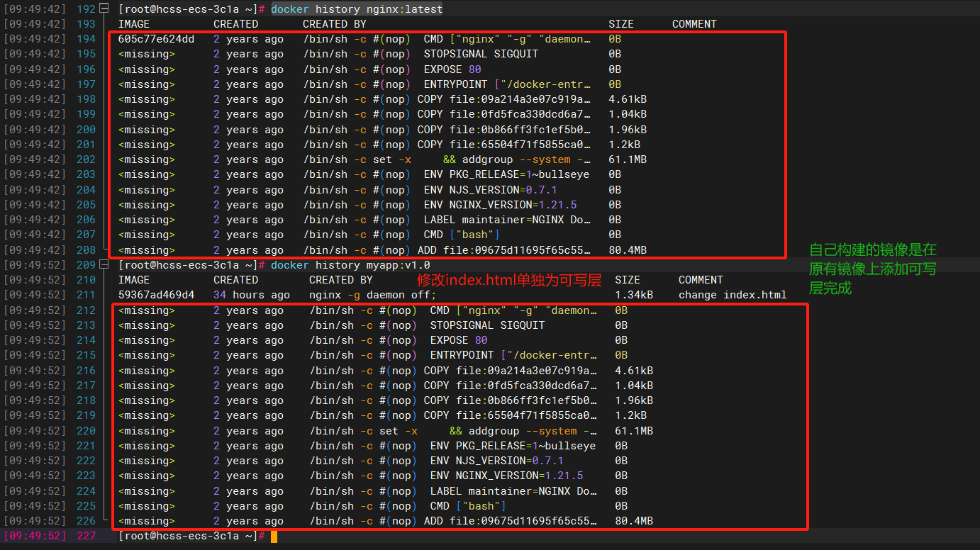Collapse the fold at line 209

104,265
